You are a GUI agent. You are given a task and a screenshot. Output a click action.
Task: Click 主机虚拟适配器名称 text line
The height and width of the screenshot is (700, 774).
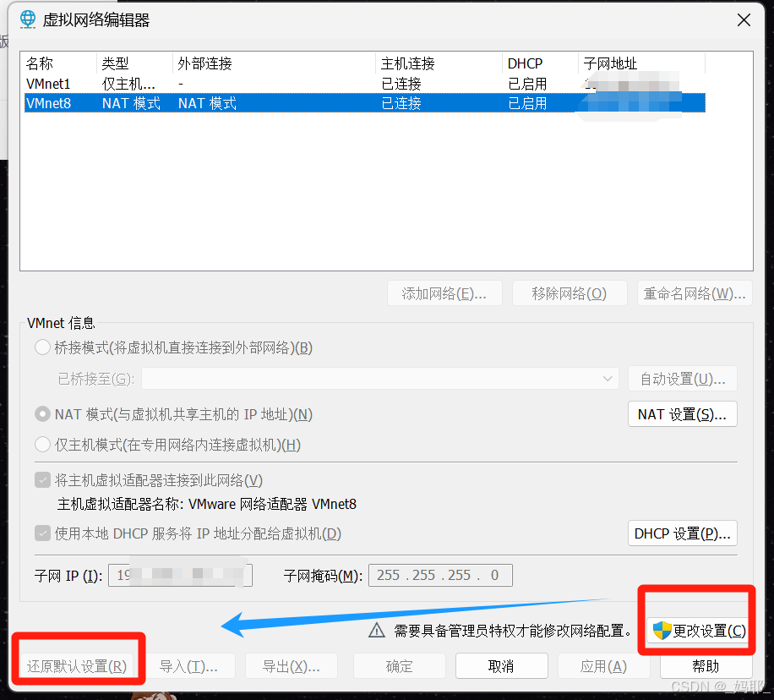207,504
